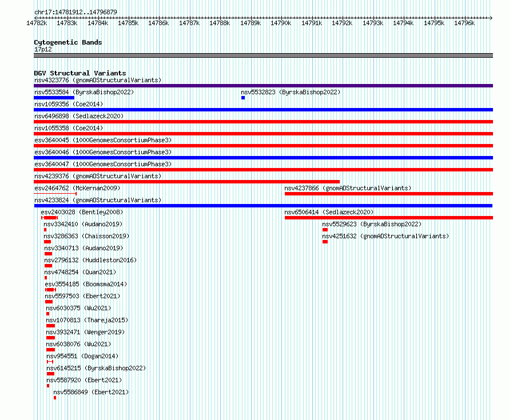
Task: Click the nsv1055358 Coe2014 label
Action: click(x=69, y=128)
